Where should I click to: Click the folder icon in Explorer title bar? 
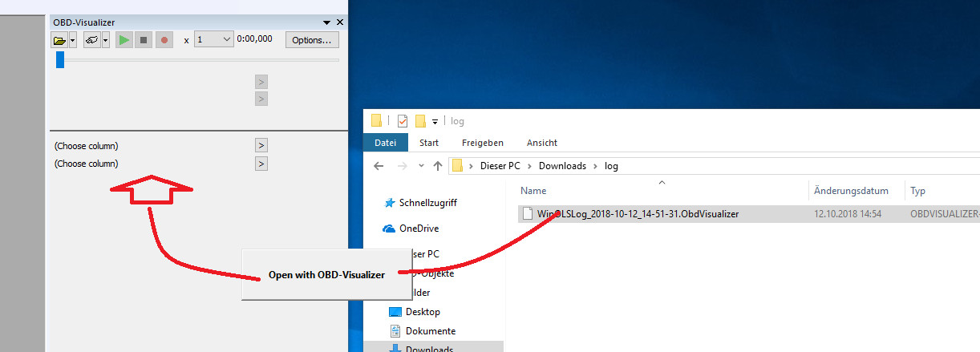pos(377,121)
